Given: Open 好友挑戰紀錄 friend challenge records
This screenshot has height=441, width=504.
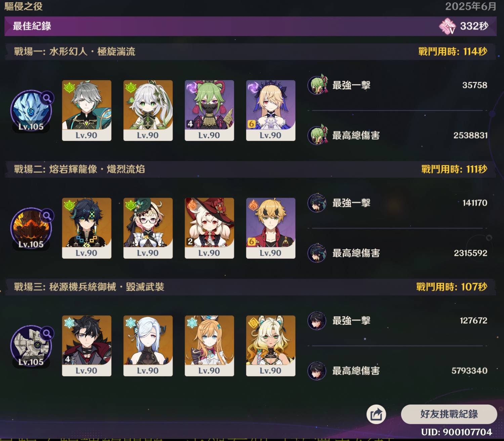Looking at the screenshot, I should pyautogui.click(x=449, y=414).
